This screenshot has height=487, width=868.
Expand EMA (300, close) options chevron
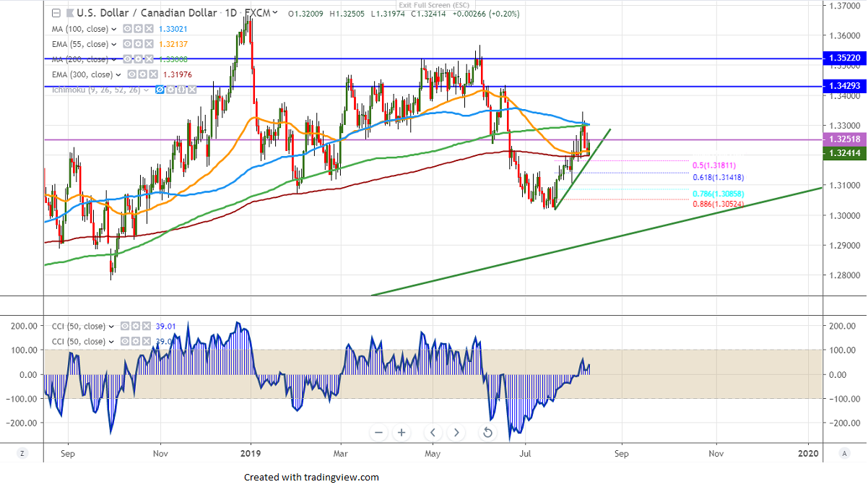click(118, 74)
